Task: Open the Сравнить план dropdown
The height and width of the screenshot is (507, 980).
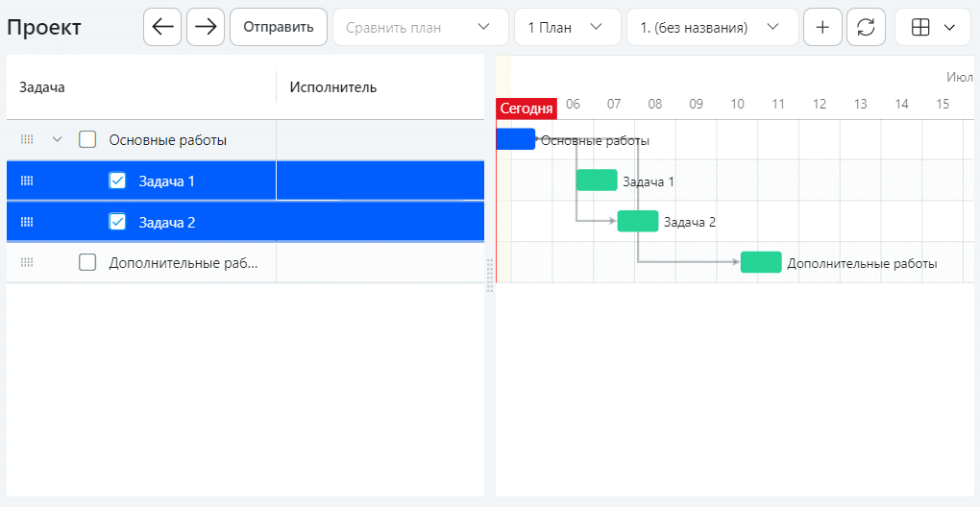Action: click(x=421, y=27)
